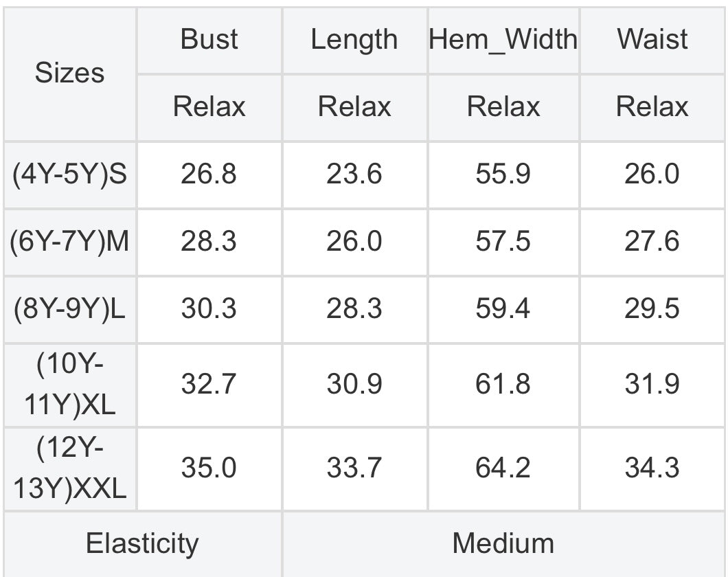
Task: Select waist value 34.3
Action: click(652, 468)
